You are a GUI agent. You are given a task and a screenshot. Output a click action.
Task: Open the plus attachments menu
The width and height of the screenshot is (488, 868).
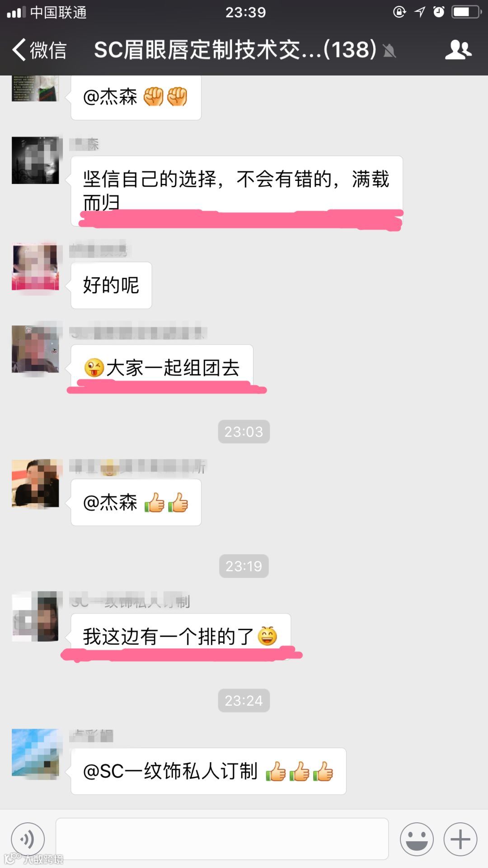point(460,840)
